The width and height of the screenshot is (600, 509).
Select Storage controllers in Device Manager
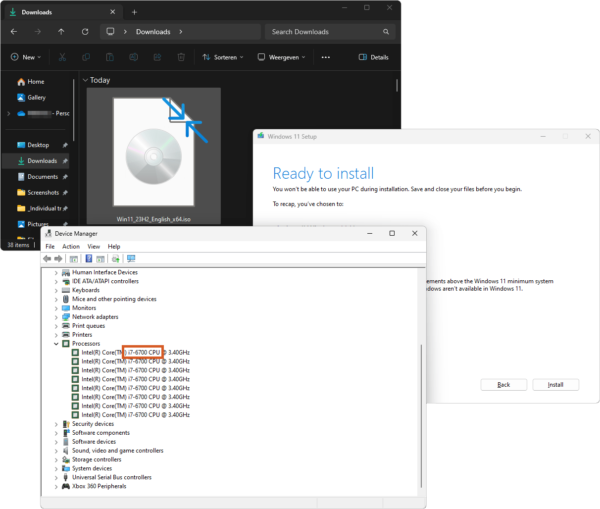(x=97, y=460)
